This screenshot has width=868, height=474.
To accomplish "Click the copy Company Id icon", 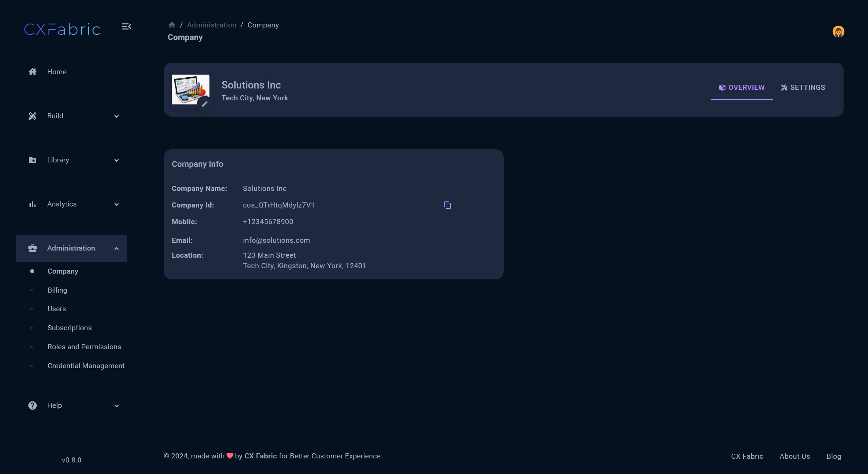I will click(x=447, y=205).
